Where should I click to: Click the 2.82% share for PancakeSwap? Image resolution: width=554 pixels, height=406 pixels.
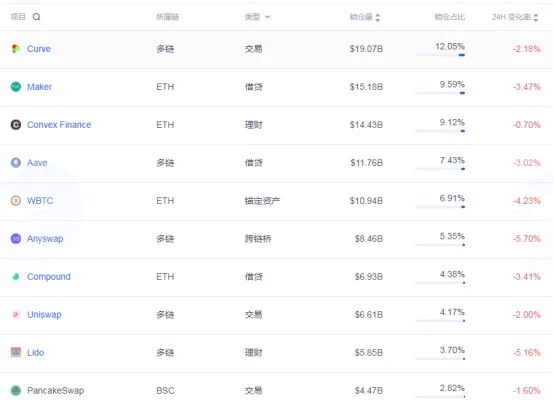[x=452, y=388]
